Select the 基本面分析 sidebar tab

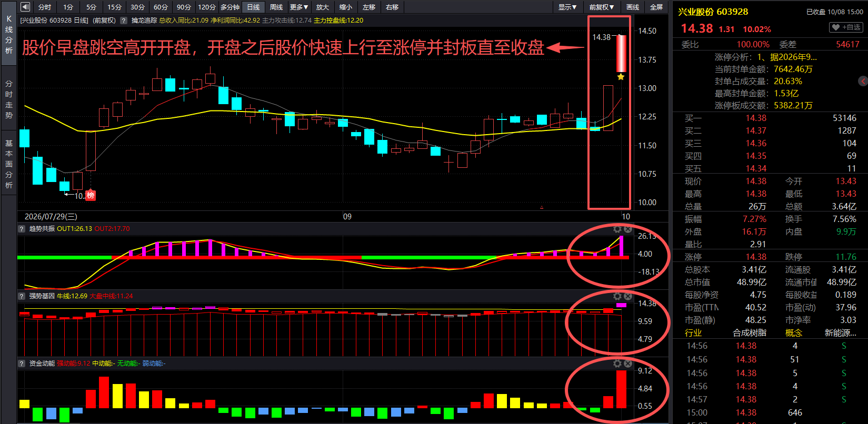coord(9,164)
